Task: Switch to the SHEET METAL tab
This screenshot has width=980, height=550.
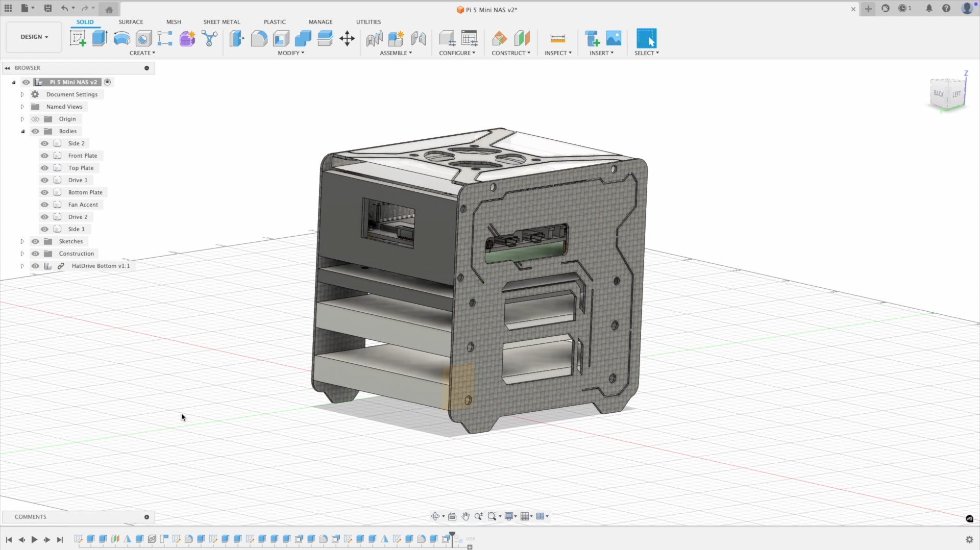Action: point(222,22)
